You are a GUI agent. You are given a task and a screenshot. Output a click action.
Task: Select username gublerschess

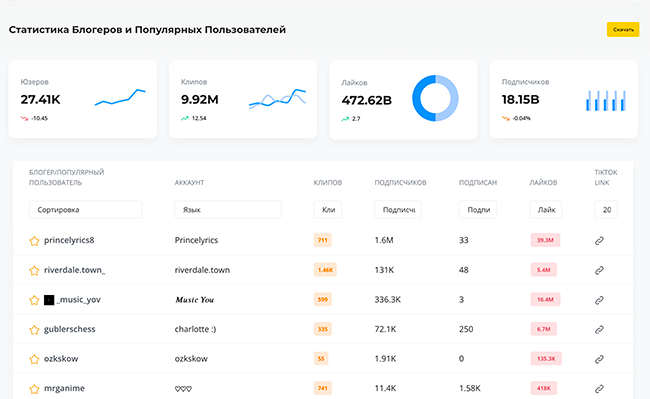tap(70, 329)
